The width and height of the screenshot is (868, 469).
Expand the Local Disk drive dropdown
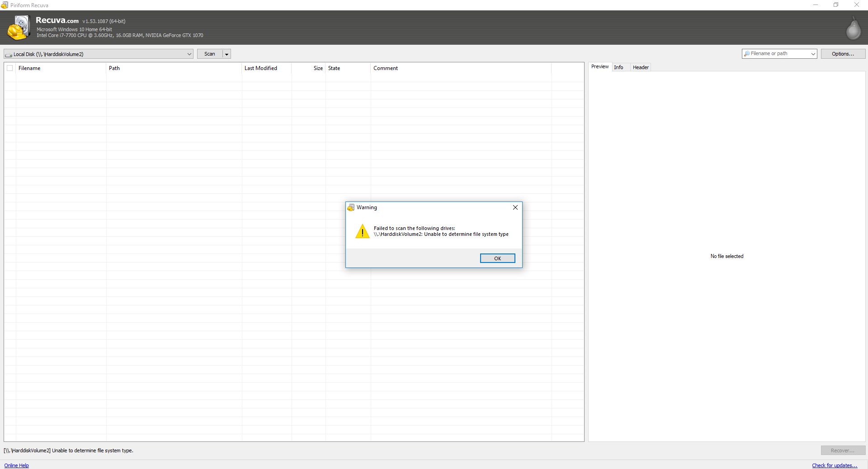point(189,54)
